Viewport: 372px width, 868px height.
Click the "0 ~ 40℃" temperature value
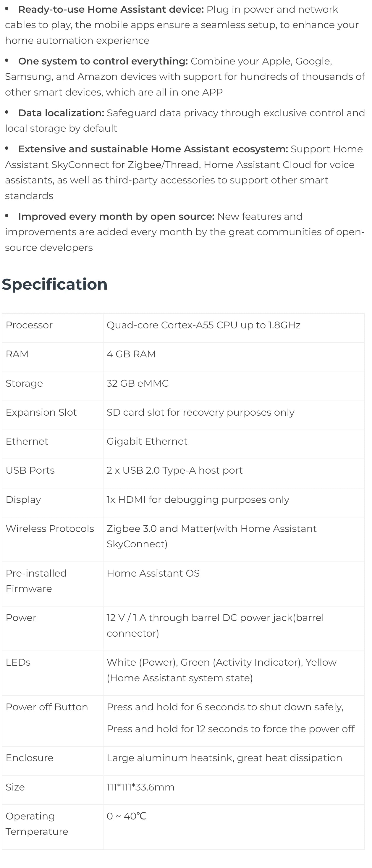coord(126,816)
